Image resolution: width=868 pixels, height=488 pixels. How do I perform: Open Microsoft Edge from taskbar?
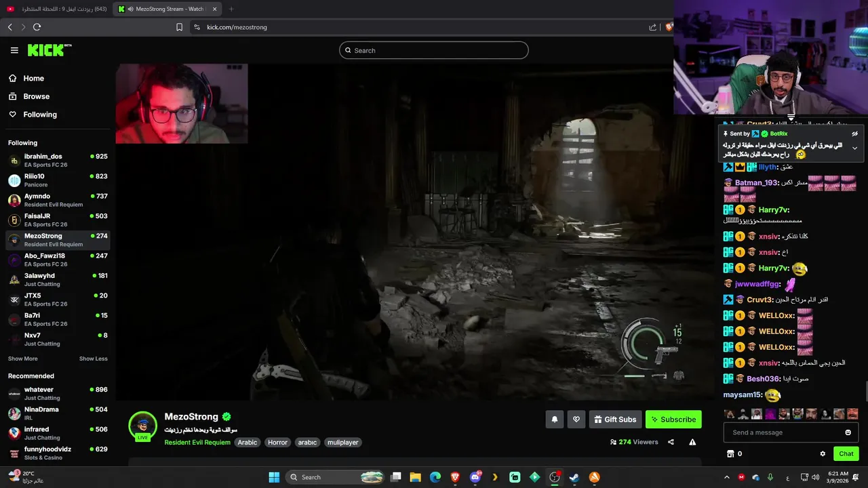pos(435,477)
